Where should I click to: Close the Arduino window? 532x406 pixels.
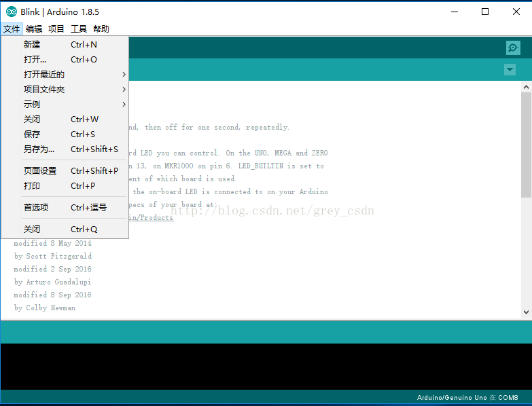point(516,12)
